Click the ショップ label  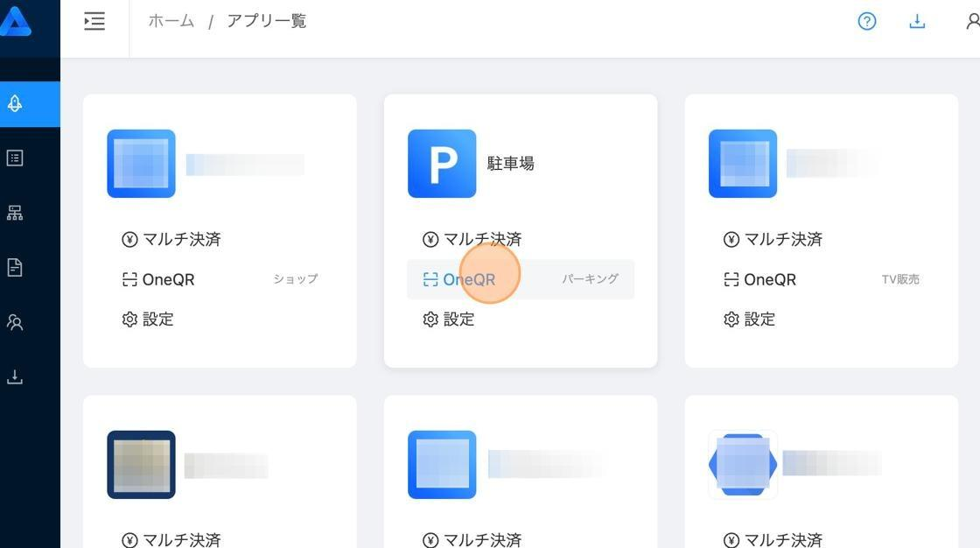point(296,279)
